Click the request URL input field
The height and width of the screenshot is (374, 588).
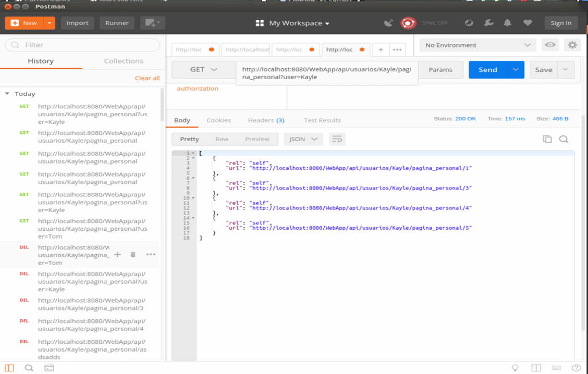click(x=327, y=73)
